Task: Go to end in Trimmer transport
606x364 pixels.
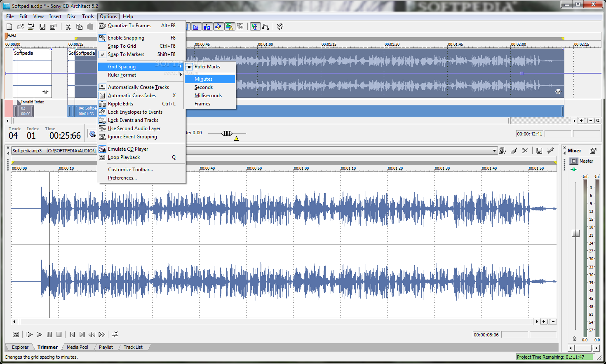Action: coord(82,334)
